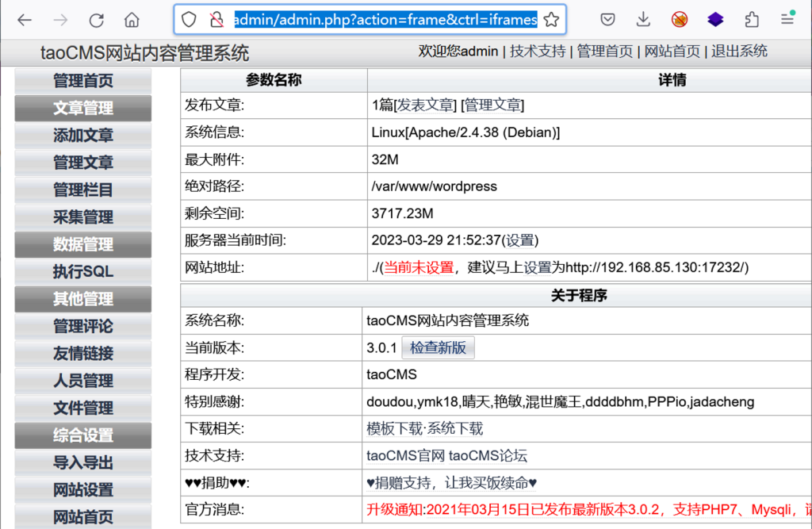Open 友情链接 in the sidebar

(82, 354)
